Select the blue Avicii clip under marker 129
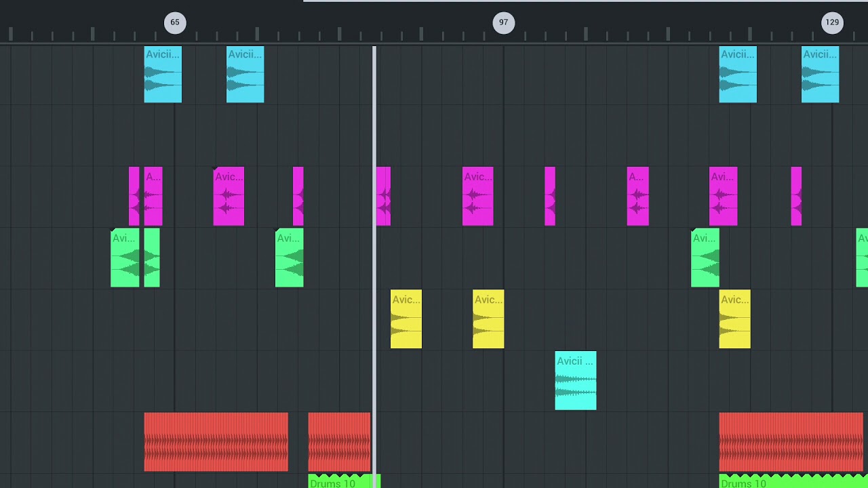868x488 pixels. click(x=820, y=75)
